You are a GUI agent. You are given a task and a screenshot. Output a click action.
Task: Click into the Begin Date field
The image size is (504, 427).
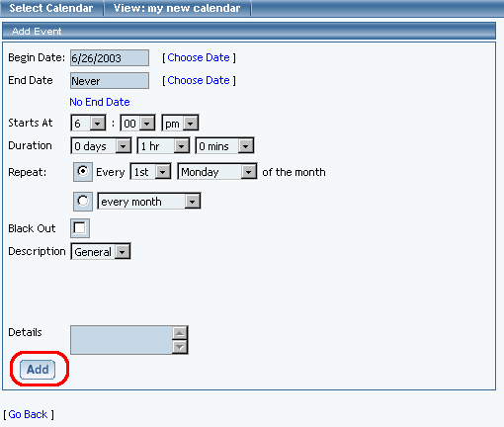click(110, 58)
